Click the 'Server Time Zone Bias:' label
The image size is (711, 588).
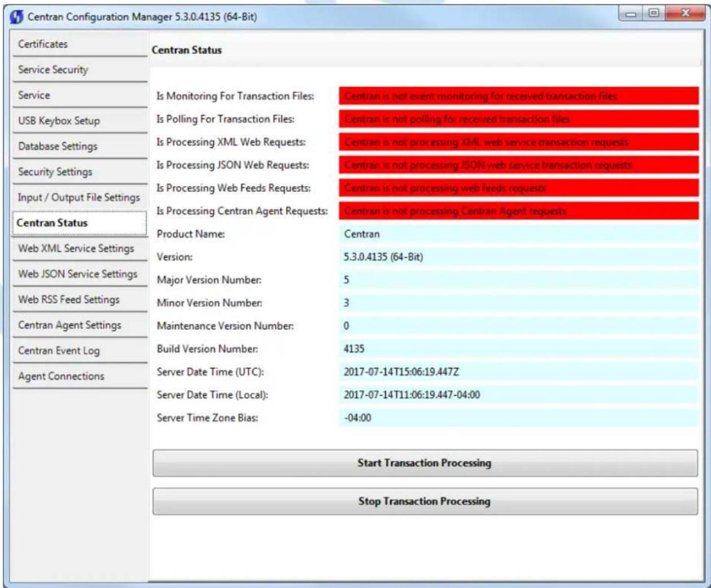(207, 418)
